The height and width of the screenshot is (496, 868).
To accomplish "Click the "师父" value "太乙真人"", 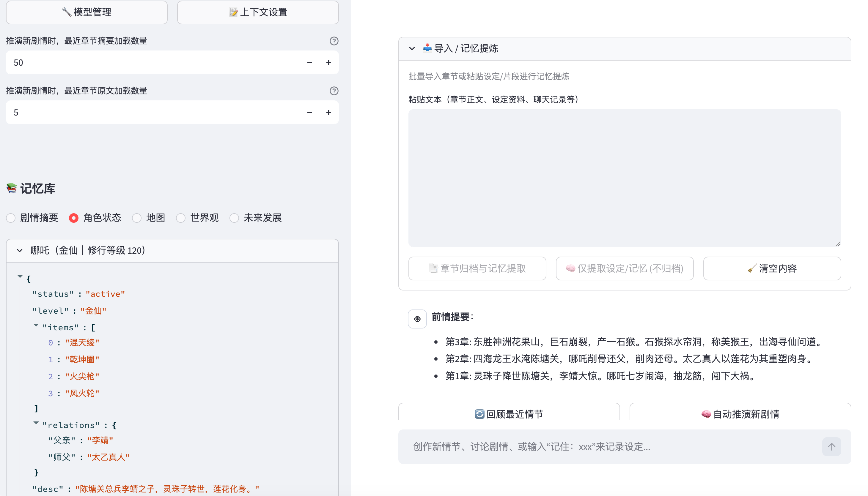I will pyautogui.click(x=109, y=457).
